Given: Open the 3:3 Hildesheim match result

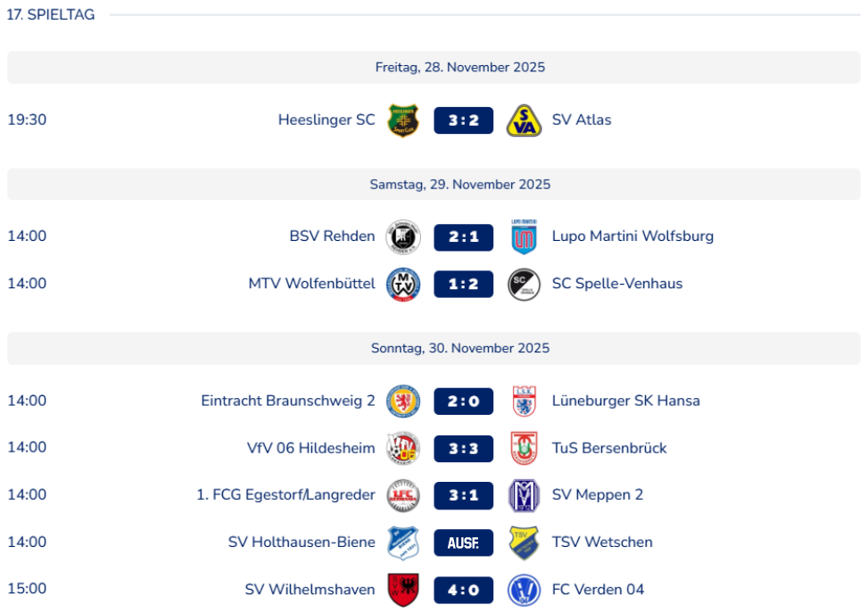Looking at the screenshot, I should 464,448.
